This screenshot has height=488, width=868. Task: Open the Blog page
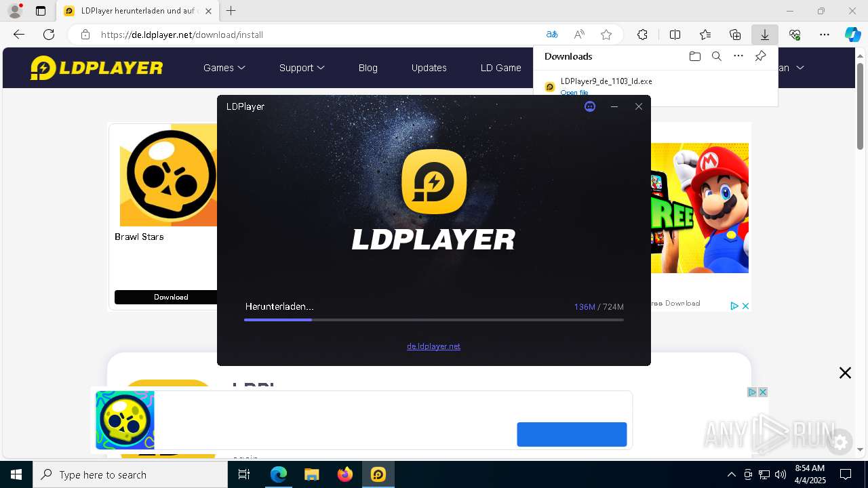point(368,68)
